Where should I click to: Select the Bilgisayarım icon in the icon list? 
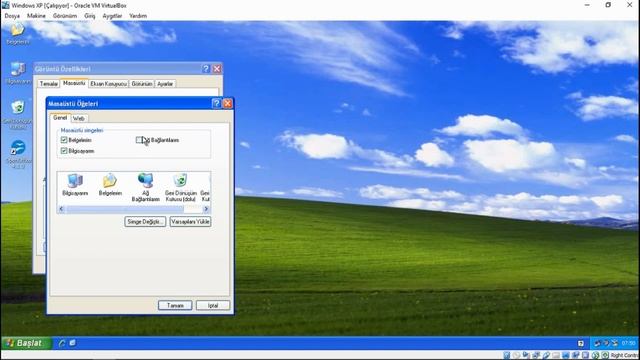click(x=75, y=180)
